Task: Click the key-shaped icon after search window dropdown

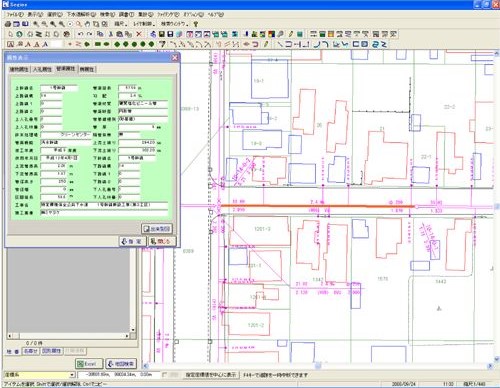Action: coord(196,24)
